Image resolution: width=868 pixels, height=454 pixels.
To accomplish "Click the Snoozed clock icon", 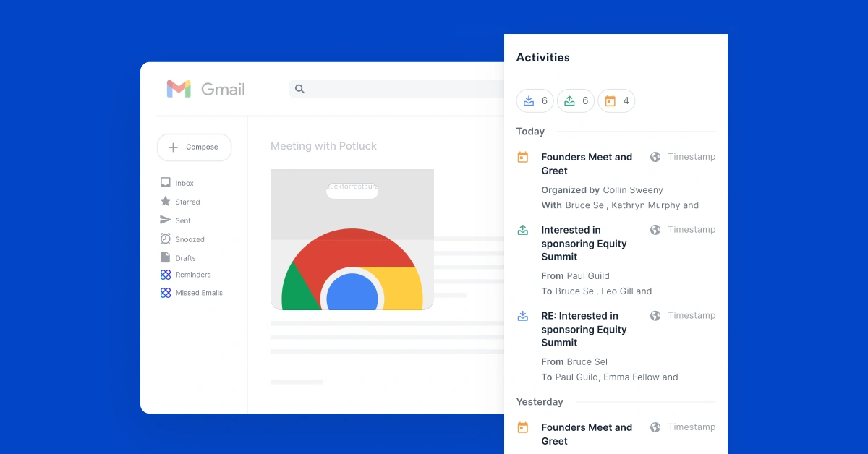I will [166, 239].
